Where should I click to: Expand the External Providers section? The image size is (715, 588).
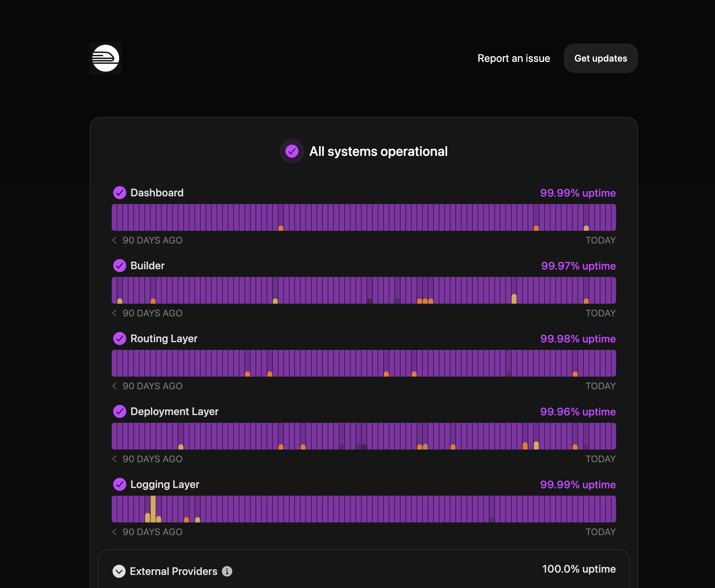tap(119, 571)
